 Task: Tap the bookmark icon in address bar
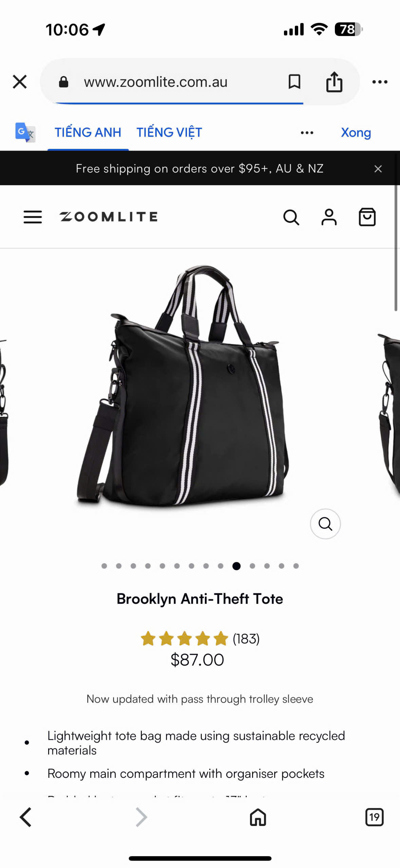pos(294,82)
